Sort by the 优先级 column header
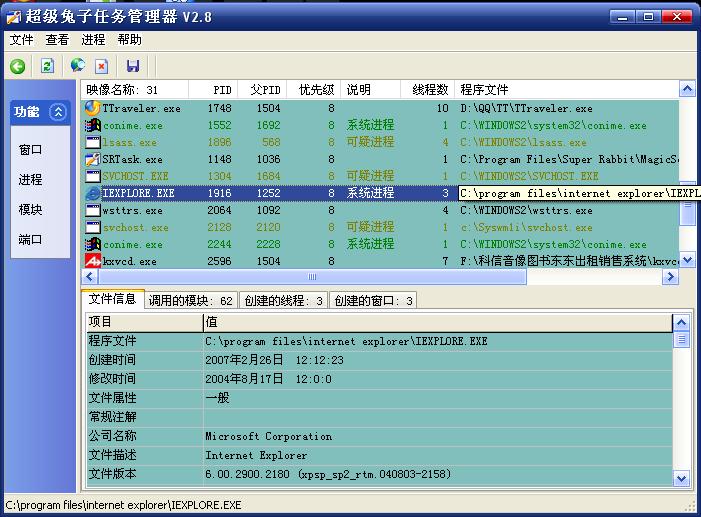The width and height of the screenshot is (701, 517). [x=313, y=90]
